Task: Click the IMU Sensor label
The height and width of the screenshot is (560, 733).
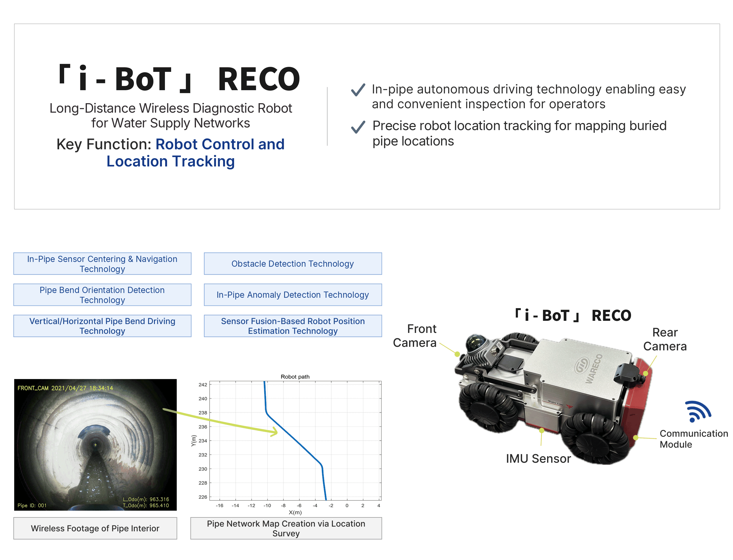Action: pos(538,458)
